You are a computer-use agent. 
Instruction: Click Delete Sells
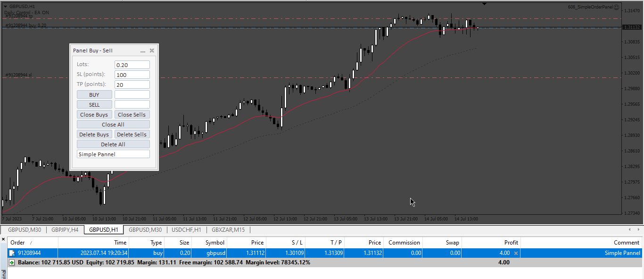pyautogui.click(x=132, y=134)
